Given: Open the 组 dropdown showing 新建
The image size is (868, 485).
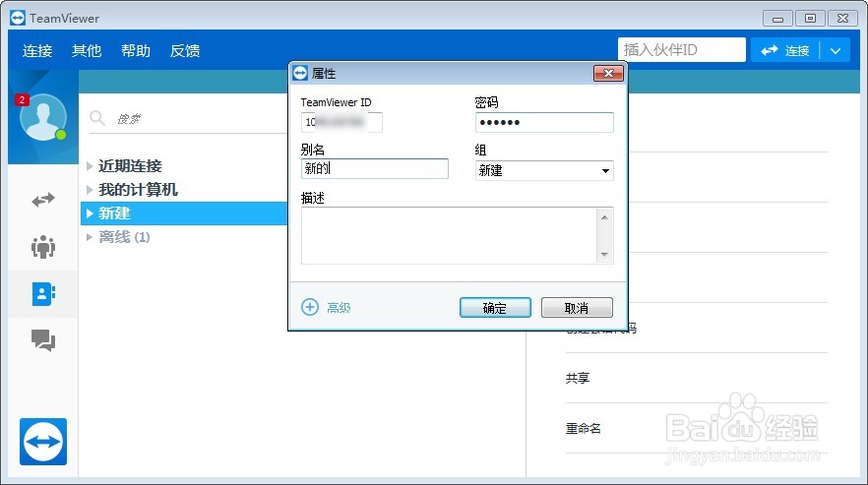Looking at the screenshot, I should (x=544, y=170).
